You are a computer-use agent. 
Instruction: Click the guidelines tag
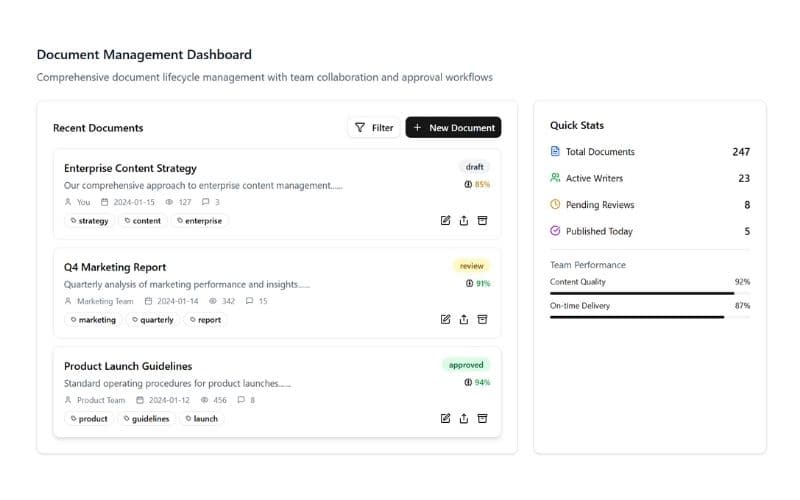point(146,419)
